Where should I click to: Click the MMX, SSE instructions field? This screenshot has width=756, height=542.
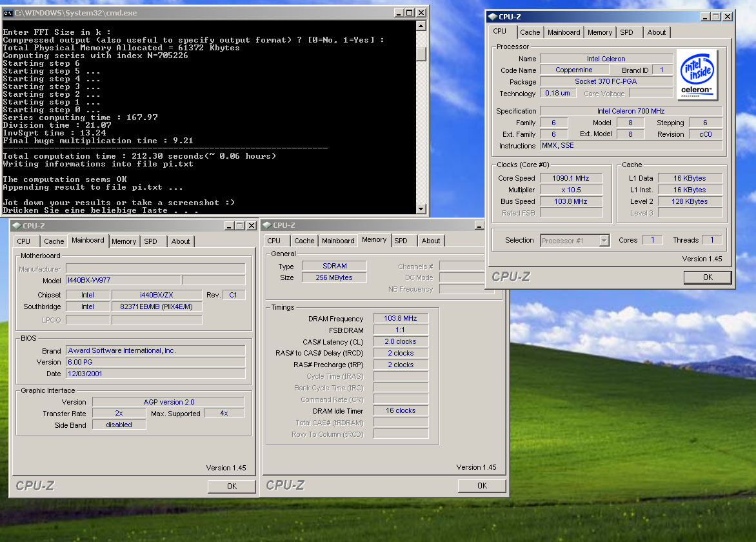pyautogui.click(x=631, y=145)
